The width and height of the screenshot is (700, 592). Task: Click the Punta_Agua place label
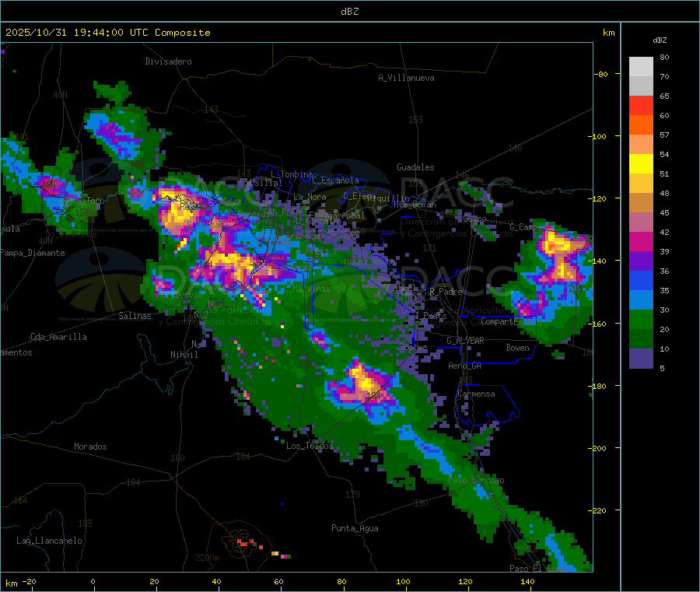355,528
